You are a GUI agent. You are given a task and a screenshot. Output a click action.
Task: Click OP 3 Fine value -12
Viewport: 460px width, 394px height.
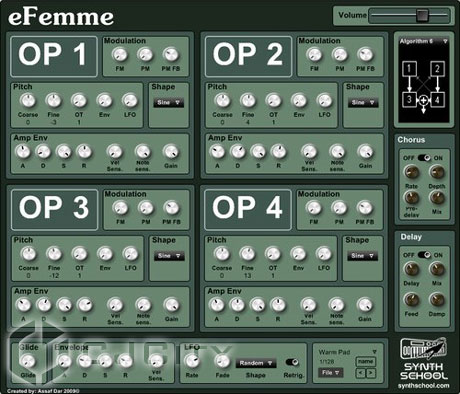pyautogui.click(x=54, y=276)
